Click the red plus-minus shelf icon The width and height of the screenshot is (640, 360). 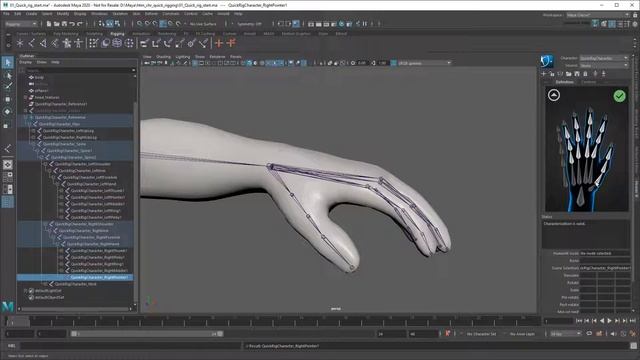[x=231, y=43]
